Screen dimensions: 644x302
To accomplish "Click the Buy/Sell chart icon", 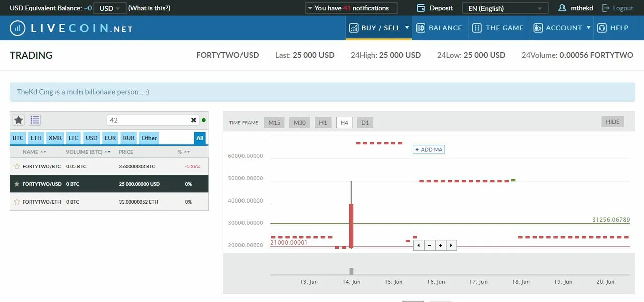I will tap(354, 28).
